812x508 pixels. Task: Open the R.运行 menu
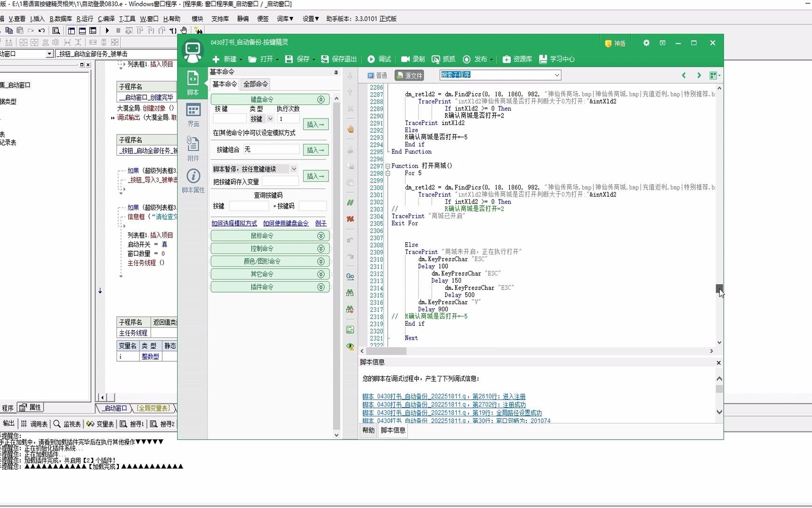pyautogui.click(x=85, y=19)
